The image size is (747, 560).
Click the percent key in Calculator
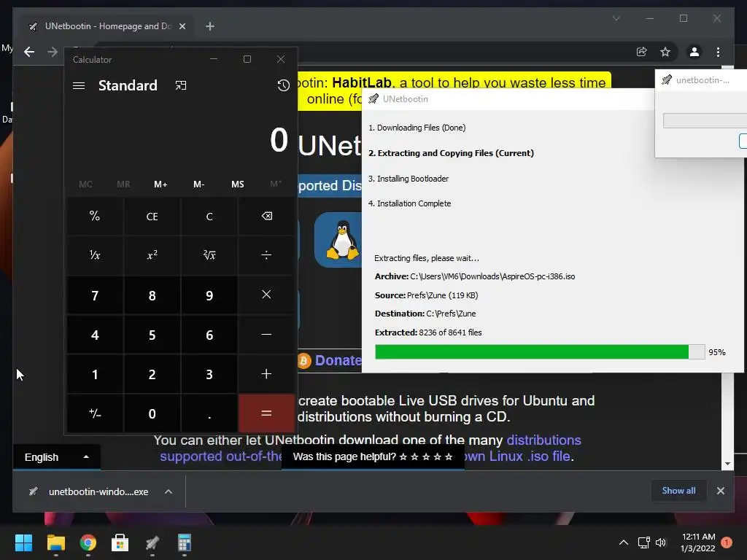coord(95,216)
